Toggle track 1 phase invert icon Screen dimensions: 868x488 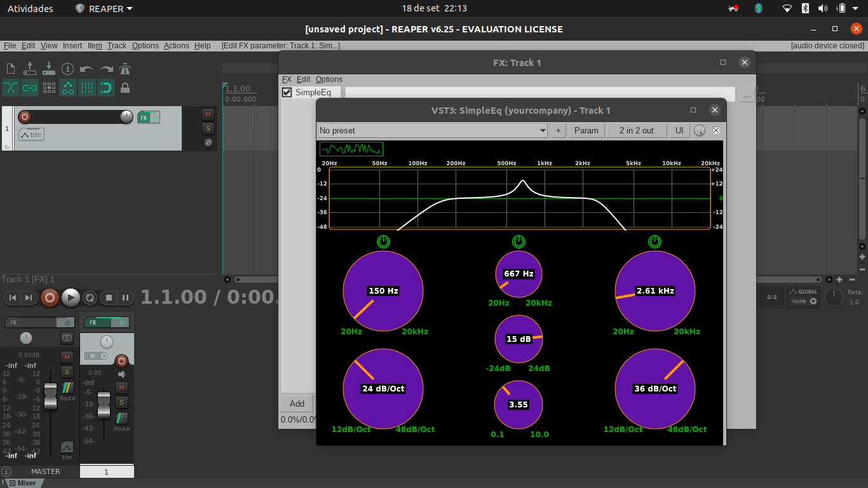pos(208,142)
